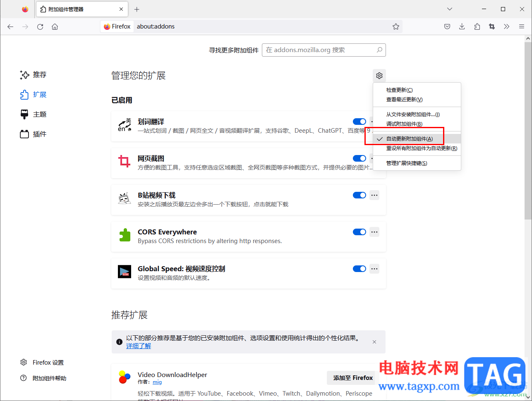Follow the 详细了解 link
This screenshot has height=401, width=532.
point(139,346)
